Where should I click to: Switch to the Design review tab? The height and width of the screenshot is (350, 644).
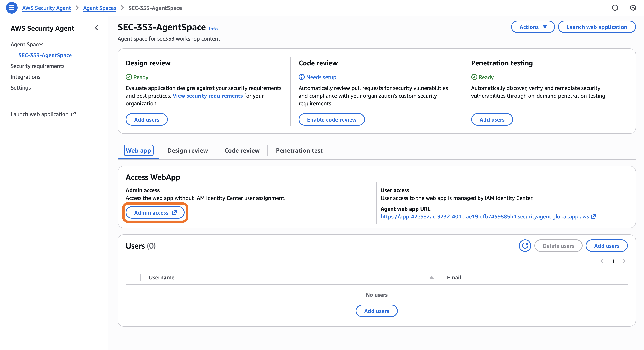pyautogui.click(x=188, y=150)
